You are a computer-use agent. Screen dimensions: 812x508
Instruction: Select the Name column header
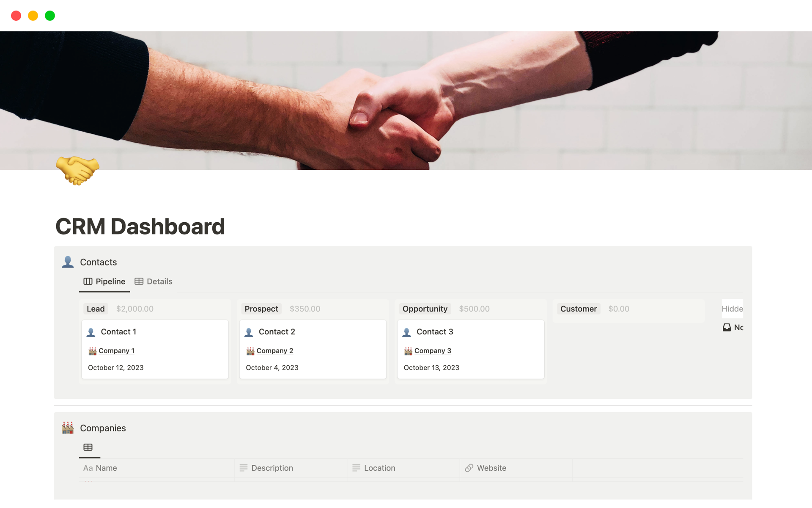point(107,468)
